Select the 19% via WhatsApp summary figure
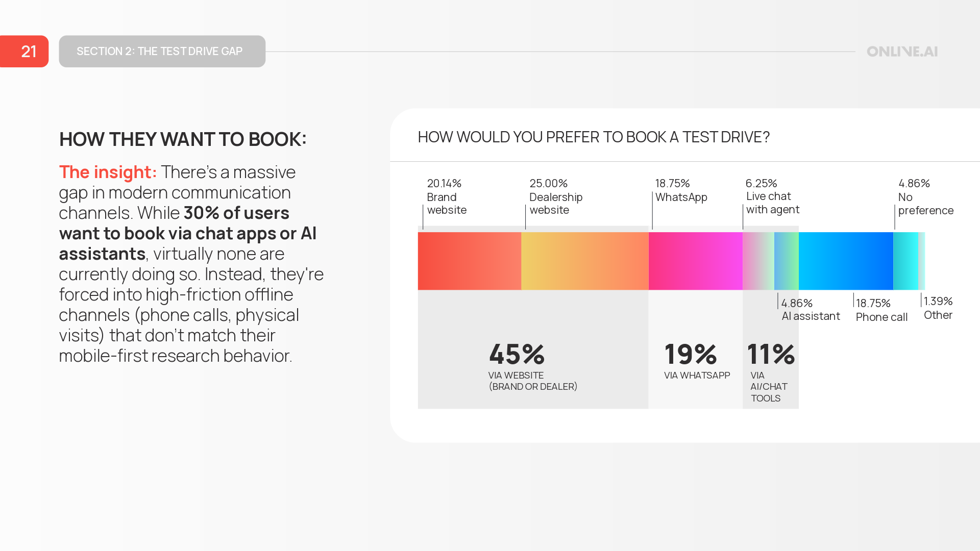Screen dimensions: 980x551 (691, 354)
